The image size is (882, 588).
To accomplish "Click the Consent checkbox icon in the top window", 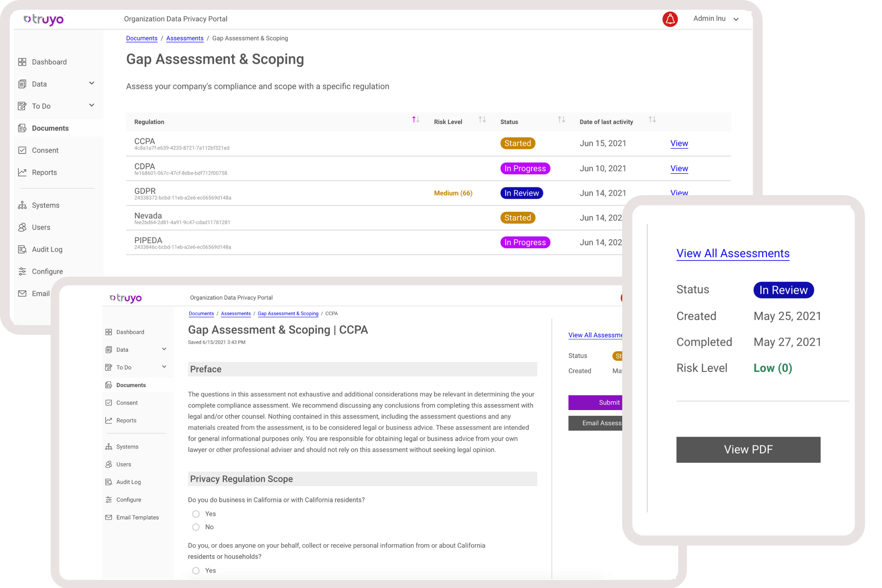I will click(22, 150).
